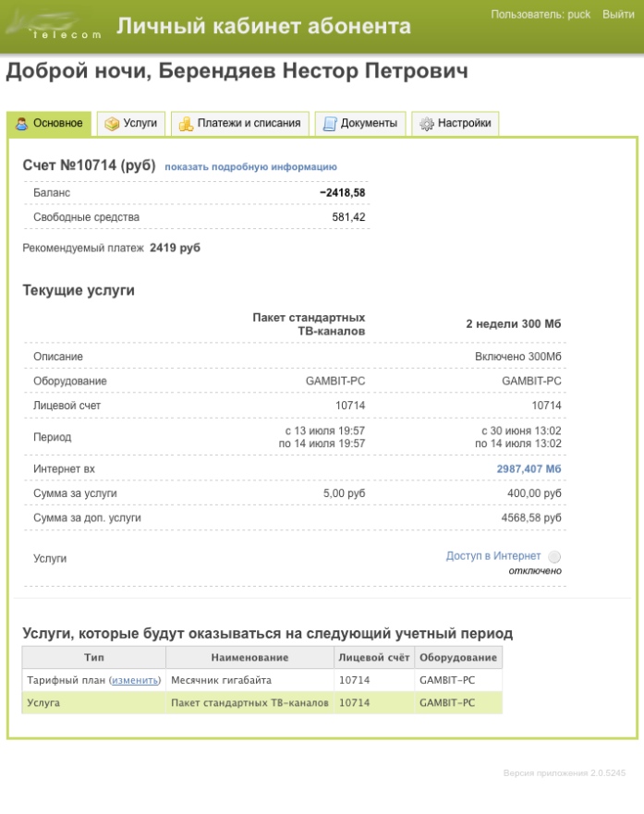Image resolution: width=644 pixels, height=814 pixels.
Task: Click the 'Лицевой счёт' column header
Action: click(x=373, y=658)
